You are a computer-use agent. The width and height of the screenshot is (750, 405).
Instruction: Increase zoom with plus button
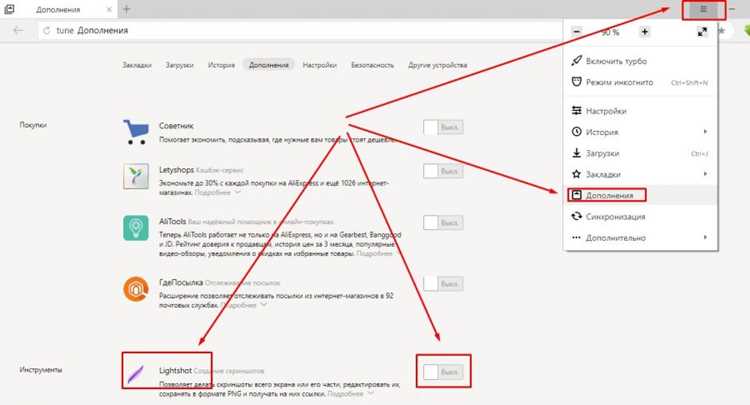click(645, 32)
